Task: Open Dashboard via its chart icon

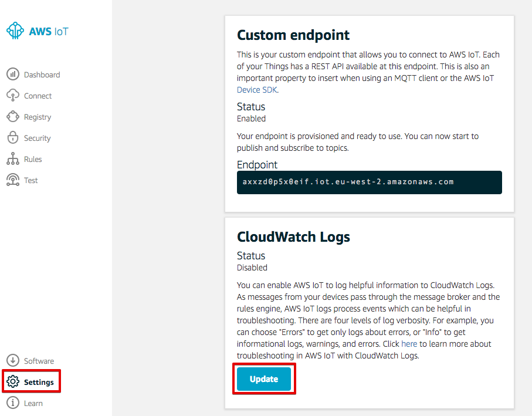Action: click(13, 75)
